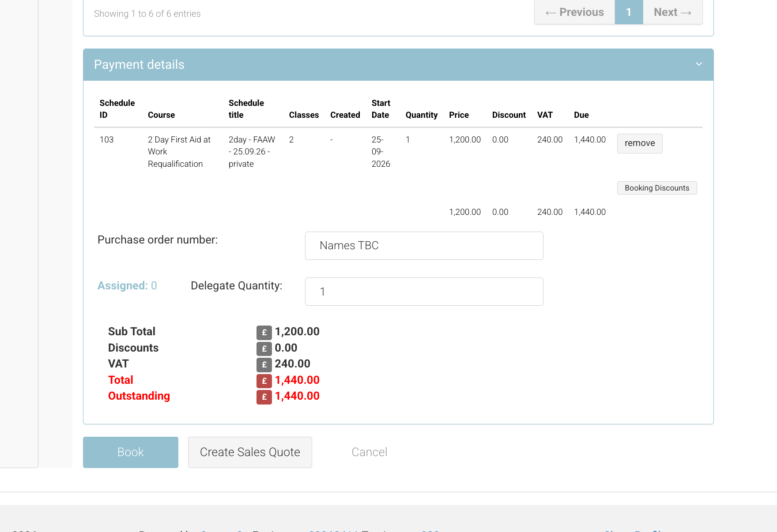Go to the Next page of entries

(672, 12)
